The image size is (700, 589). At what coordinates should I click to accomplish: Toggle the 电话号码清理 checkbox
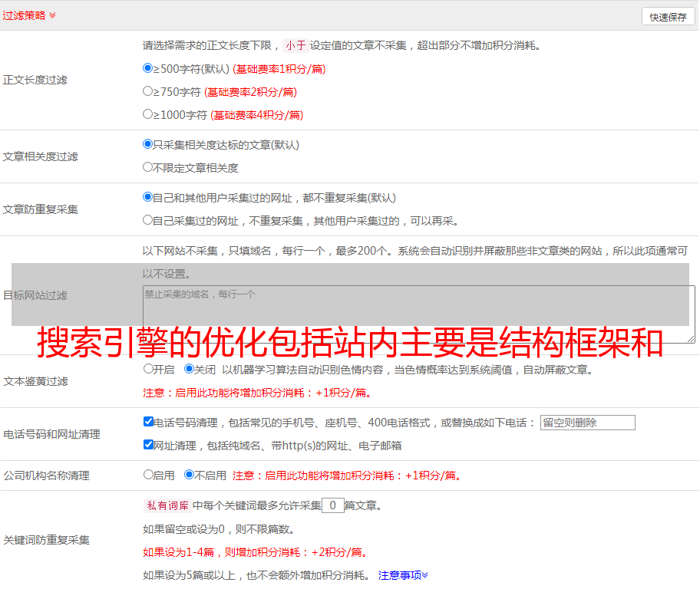click(148, 422)
